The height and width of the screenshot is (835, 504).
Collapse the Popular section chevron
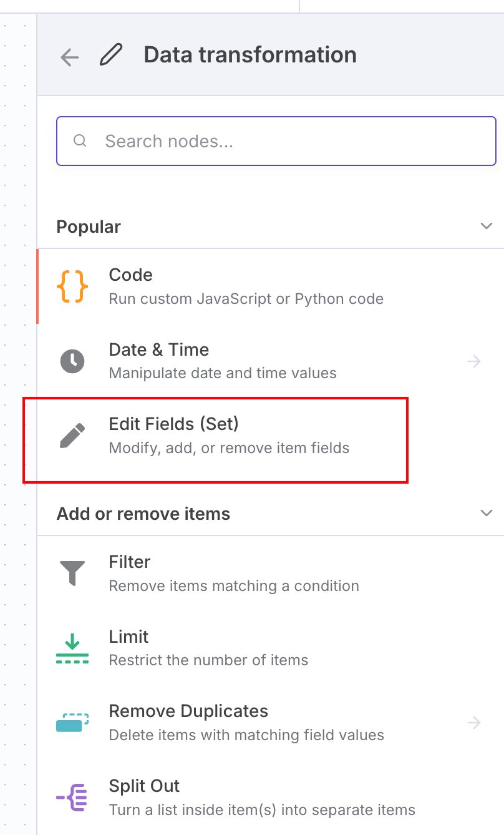pyautogui.click(x=487, y=226)
